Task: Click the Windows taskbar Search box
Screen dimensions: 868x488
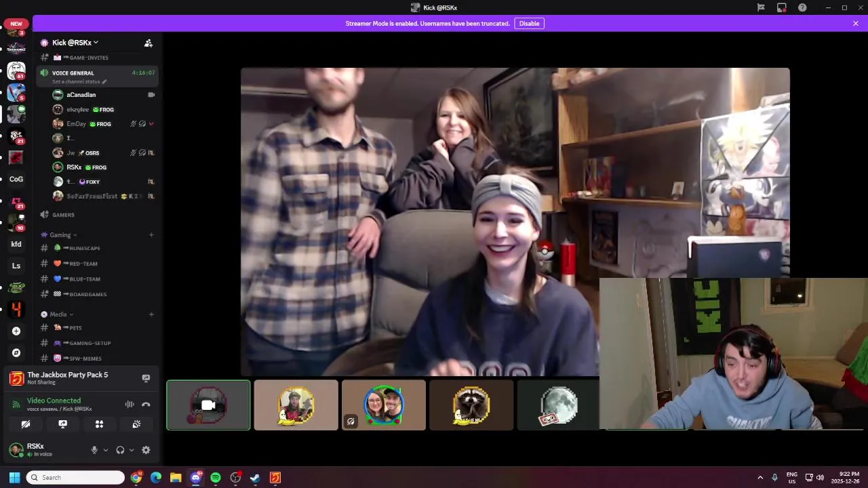Action: tap(75, 478)
